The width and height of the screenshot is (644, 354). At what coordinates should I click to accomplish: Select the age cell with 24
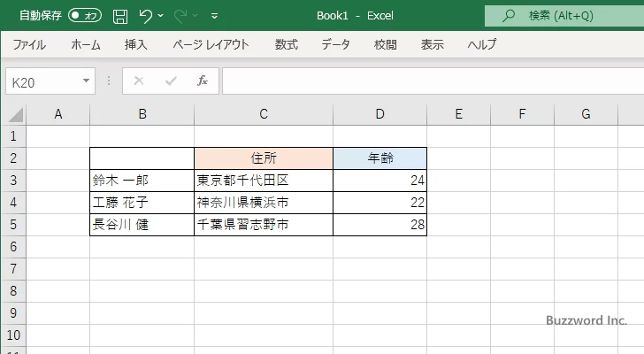tap(380, 181)
